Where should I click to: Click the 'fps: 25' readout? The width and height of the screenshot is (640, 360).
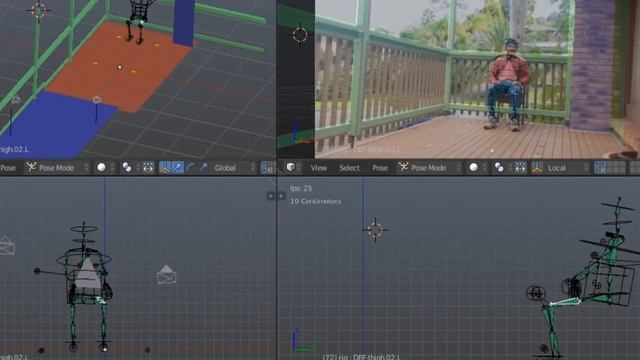click(301, 189)
